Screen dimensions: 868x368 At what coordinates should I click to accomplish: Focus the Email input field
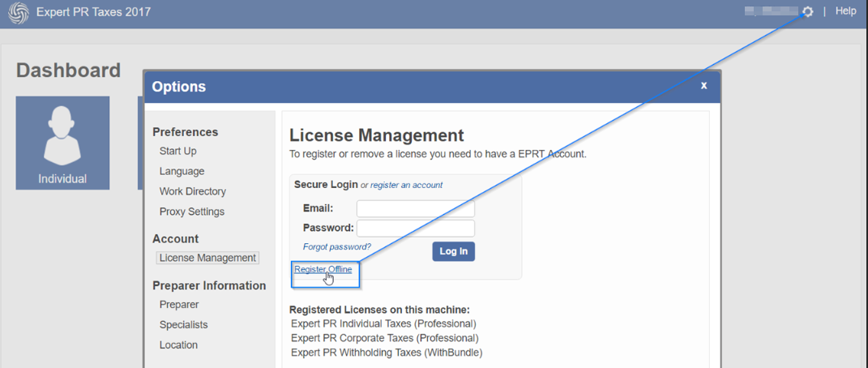pos(416,209)
